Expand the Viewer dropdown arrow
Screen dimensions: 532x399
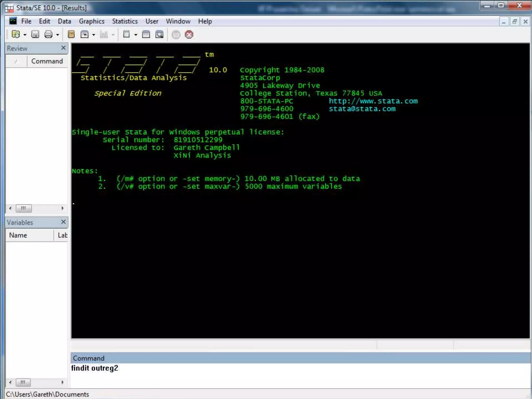coord(94,35)
